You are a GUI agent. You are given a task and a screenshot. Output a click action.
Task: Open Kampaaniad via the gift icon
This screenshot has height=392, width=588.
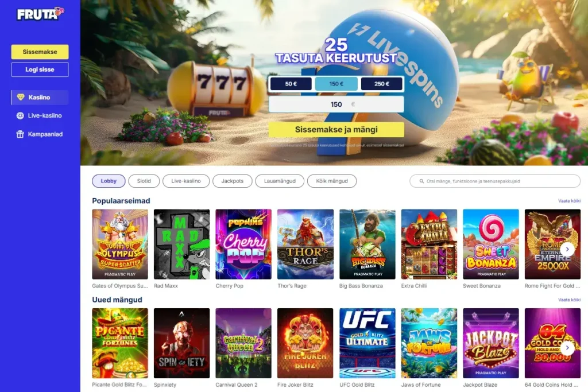[x=20, y=134]
